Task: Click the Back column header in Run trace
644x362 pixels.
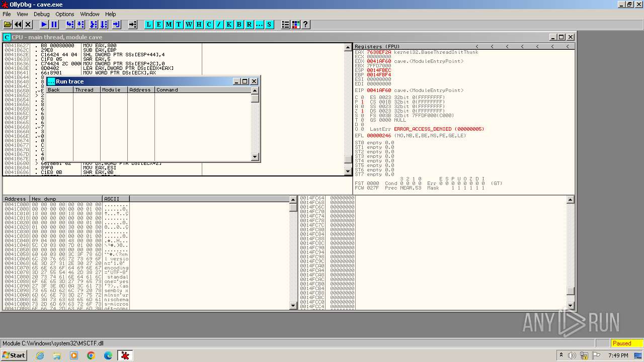Action: (x=59, y=90)
